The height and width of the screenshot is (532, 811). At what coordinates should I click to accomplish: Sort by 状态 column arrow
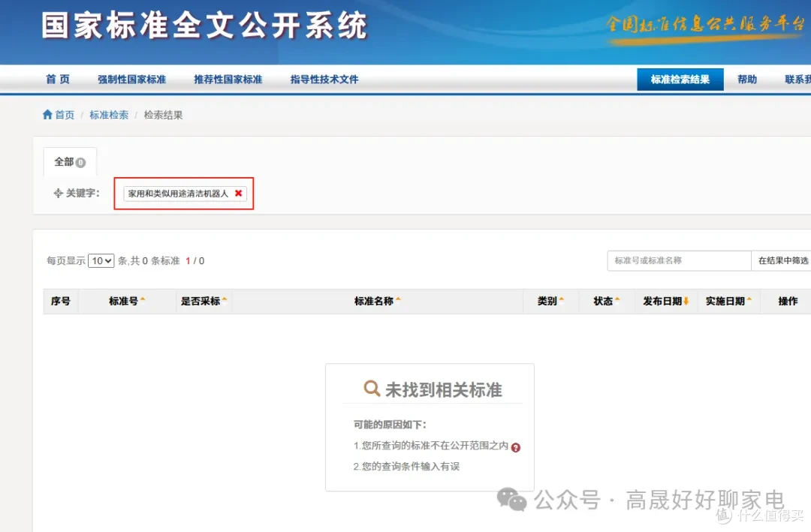(617, 300)
